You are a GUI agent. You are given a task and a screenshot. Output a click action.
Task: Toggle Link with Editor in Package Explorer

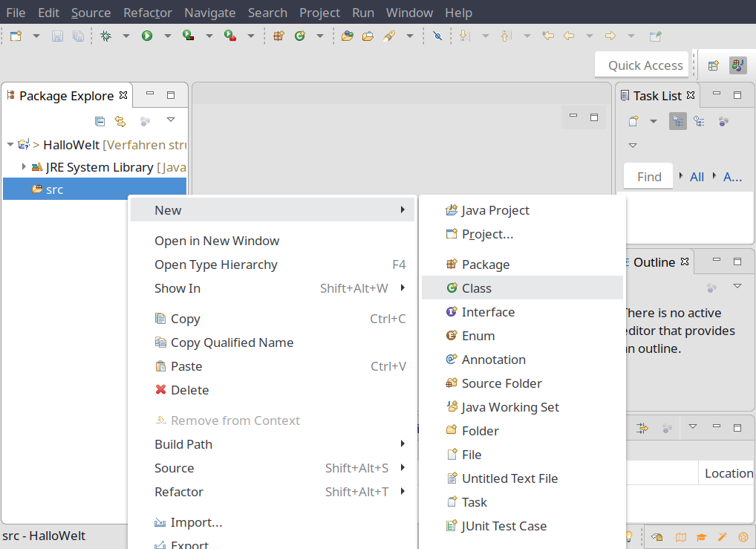(x=120, y=121)
